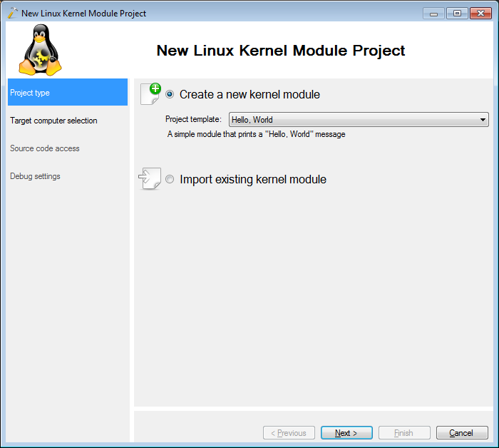Image resolution: width=499 pixels, height=448 pixels.
Task: Select Import existing kernel module option
Action: (x=170, y=179)
